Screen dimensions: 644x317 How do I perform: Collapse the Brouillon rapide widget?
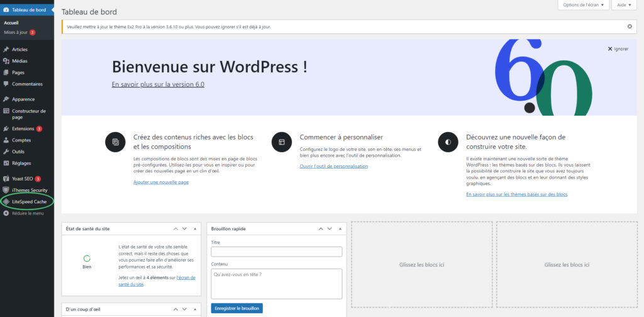340,229
